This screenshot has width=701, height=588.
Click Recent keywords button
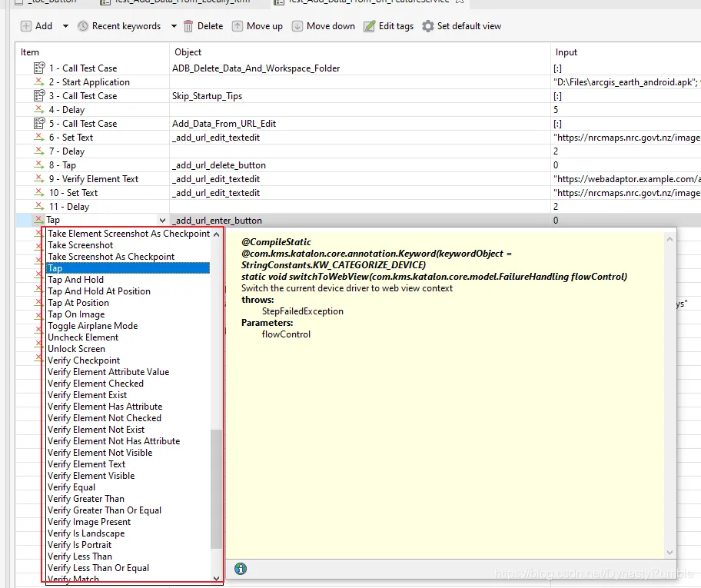click(119, 26)
